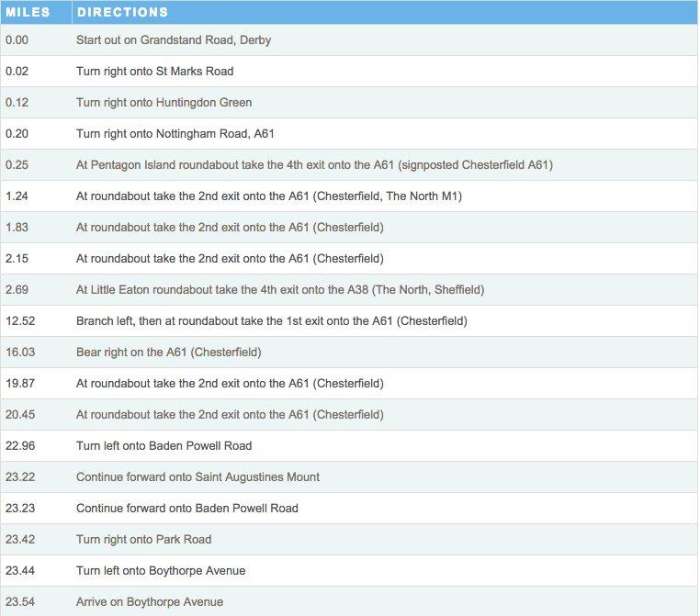Click the 2.69 miles value

[17, 290]
